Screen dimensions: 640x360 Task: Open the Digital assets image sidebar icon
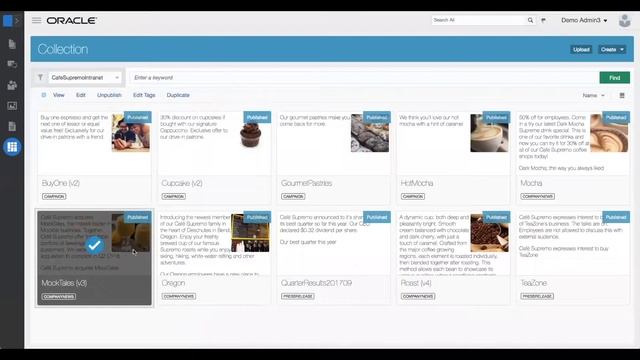point(12,106)
